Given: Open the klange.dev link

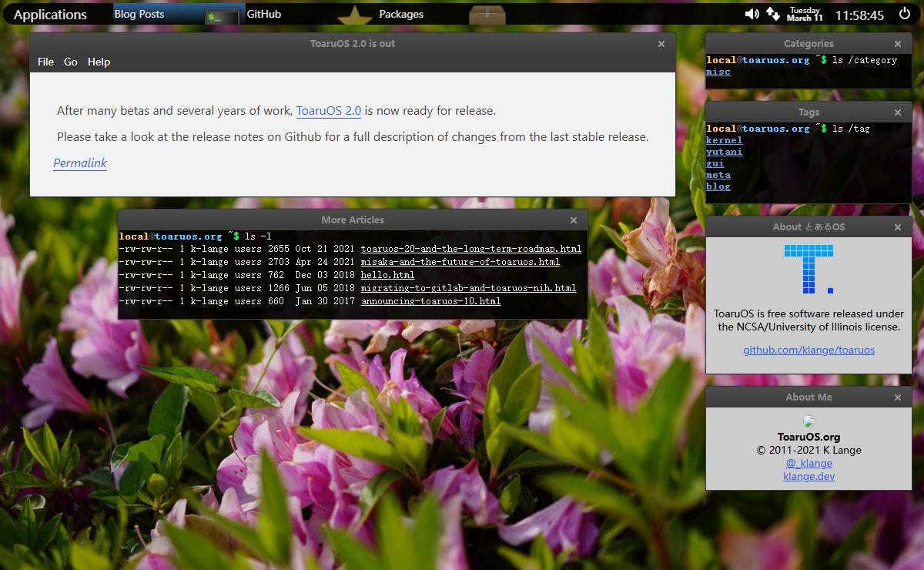Looking at the screenshot, I should pyautogui.click(x=808, y=476).
